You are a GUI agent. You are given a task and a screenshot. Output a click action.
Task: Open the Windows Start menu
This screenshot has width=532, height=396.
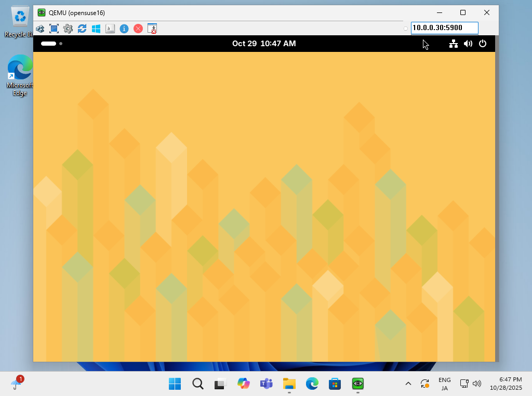[175, 384]
